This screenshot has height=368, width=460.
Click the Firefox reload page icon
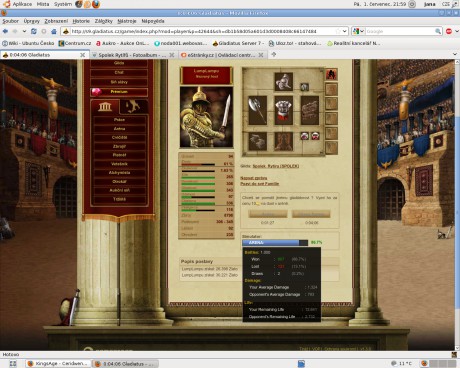(x=34, y=31)
